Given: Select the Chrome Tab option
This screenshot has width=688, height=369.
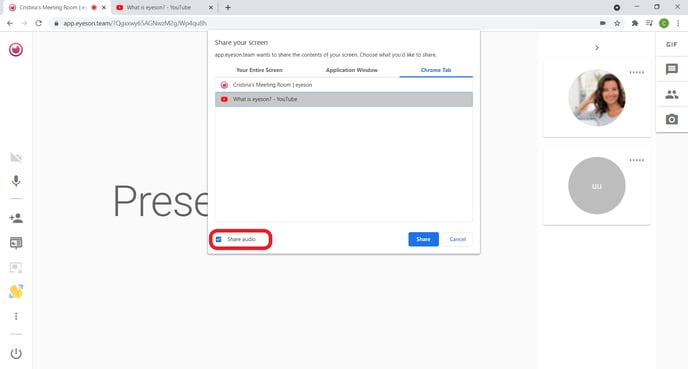Looking at the screenshot, I should tap(436, 70).
